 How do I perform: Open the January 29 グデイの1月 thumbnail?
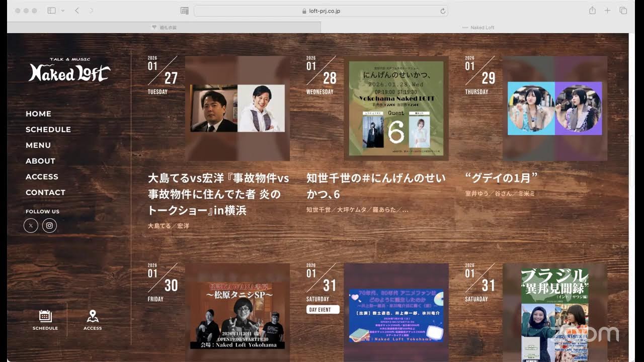(x=555, y=108)
